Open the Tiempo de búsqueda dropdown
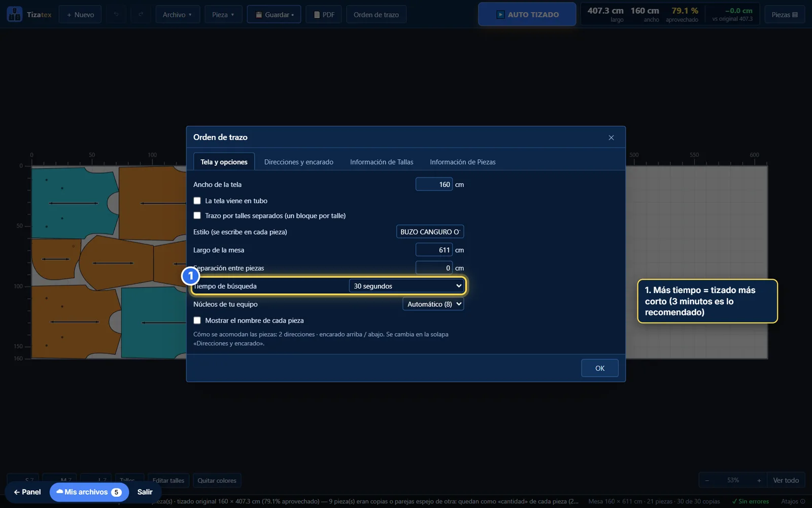This screenshot has height=508, width=812. pos(407,286)
